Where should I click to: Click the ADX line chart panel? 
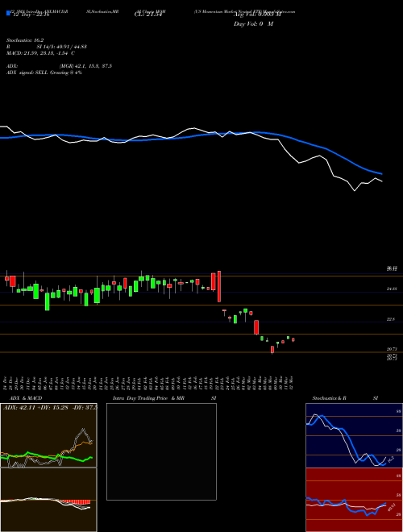click(x=48, y=435)
